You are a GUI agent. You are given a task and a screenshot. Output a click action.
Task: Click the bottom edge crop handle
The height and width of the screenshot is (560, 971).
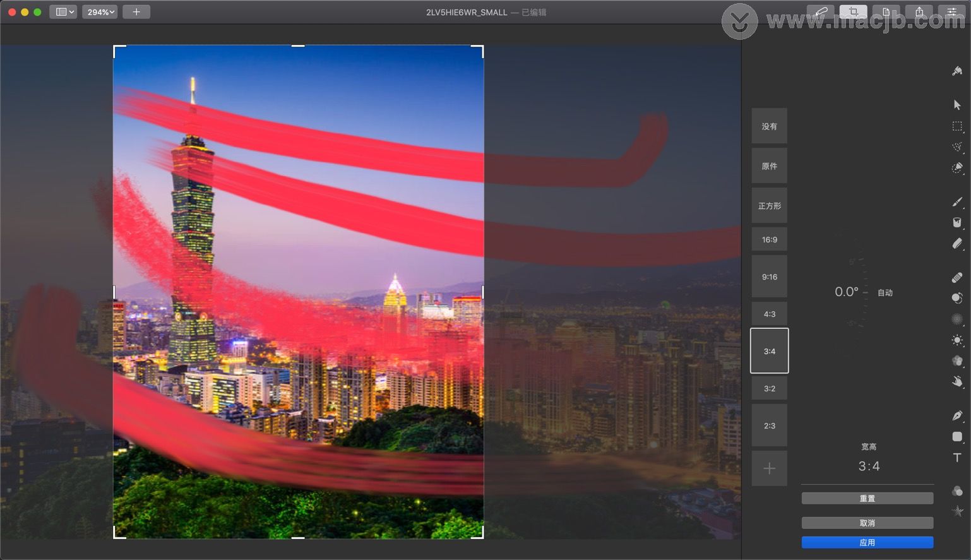point(298,538)
